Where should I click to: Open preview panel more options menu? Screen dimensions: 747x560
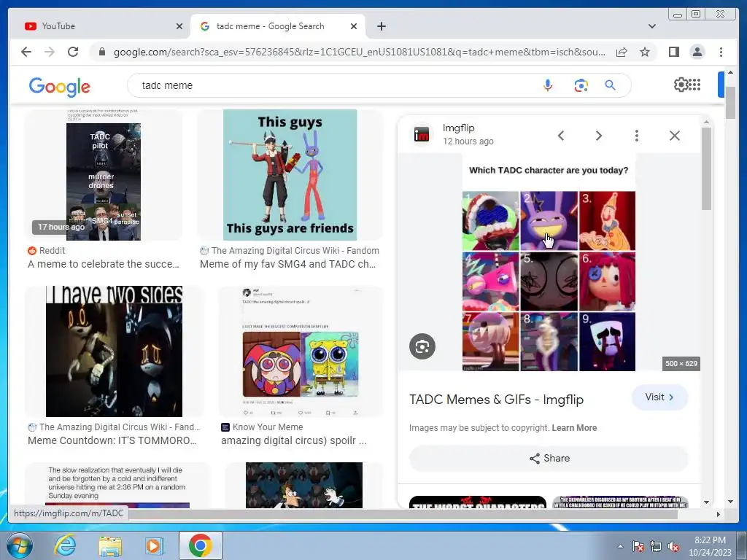pyautogui.click(x=636, y=136)
